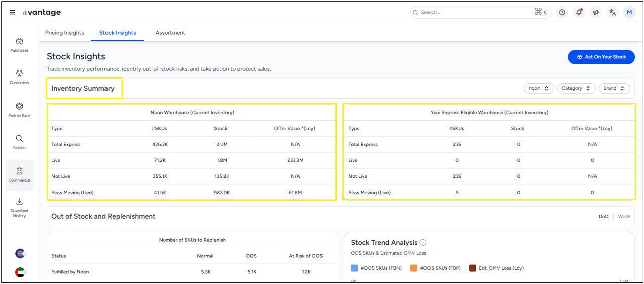Expand the Brand filter dropdown
Image resolution: width=644 pixels, height=284 pixels.
pos(614,88)
